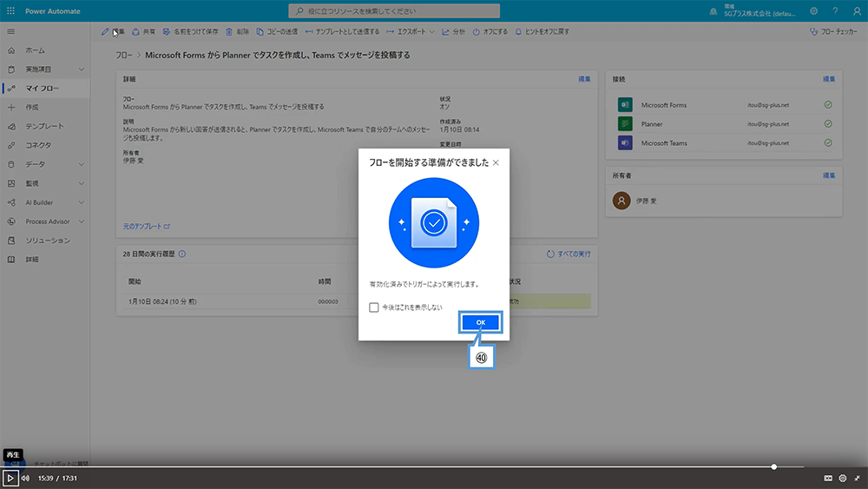Click ヒントをオフに戻す bell item
The width and height of the screenshot is (868, 489).
(542, 32)
